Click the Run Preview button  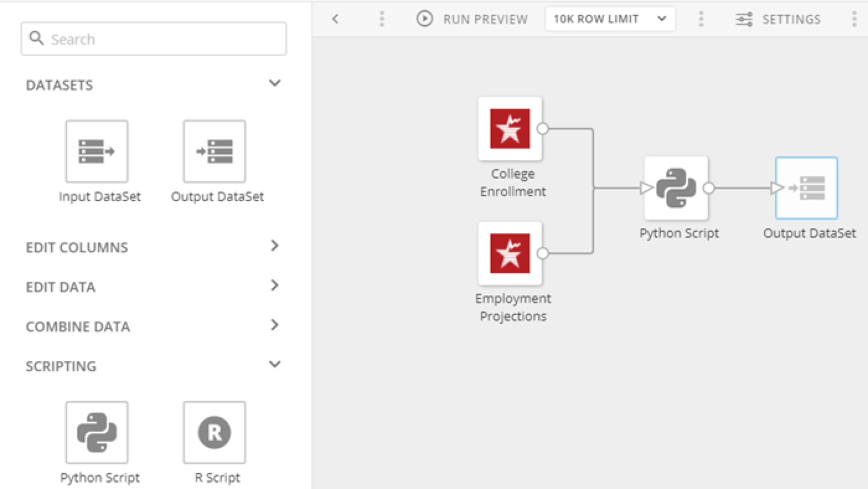472,19
